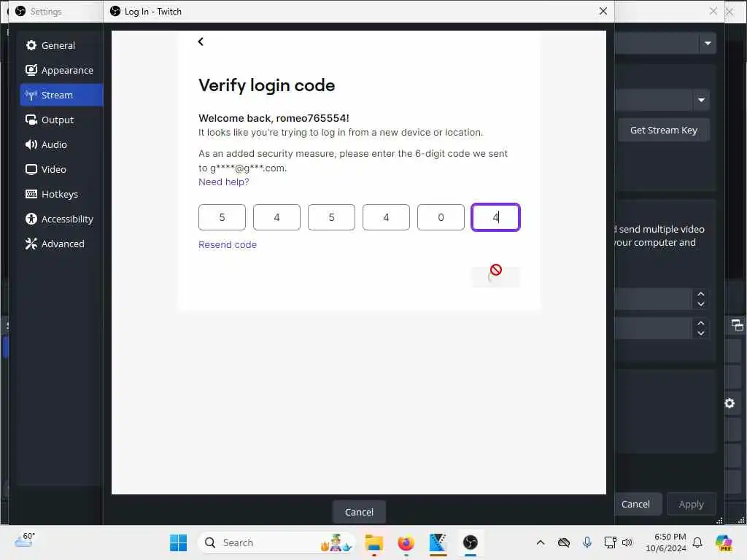The height and width of the screenshot is (560, 747).
Task: Click the cloud sync tray icon
Action: [564, 542]
